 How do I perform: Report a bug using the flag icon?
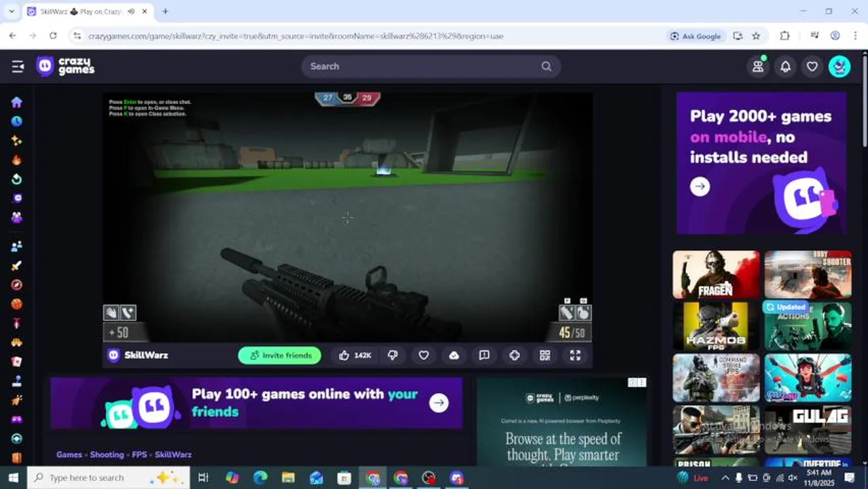[484, 355]
